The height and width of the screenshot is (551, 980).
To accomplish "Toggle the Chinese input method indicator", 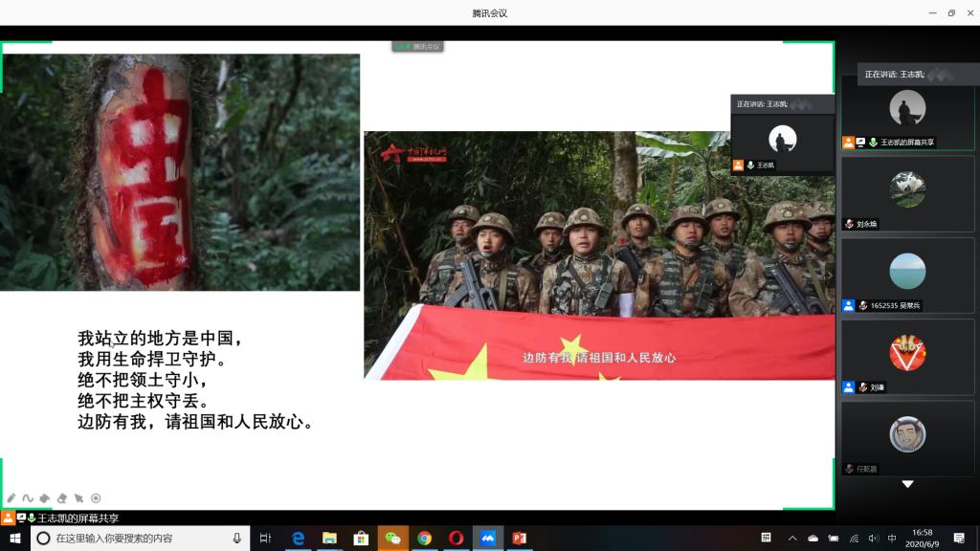I will tap(892, 539).
